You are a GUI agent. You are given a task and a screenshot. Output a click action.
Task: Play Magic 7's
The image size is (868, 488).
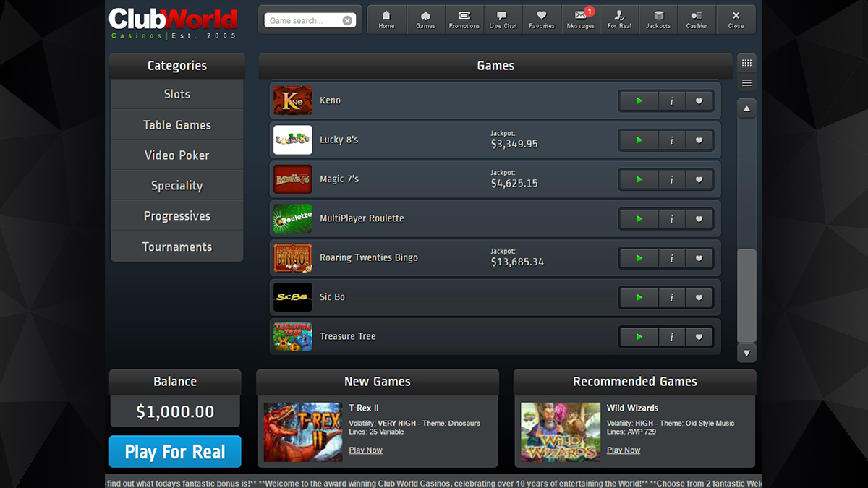pos(639,179)
